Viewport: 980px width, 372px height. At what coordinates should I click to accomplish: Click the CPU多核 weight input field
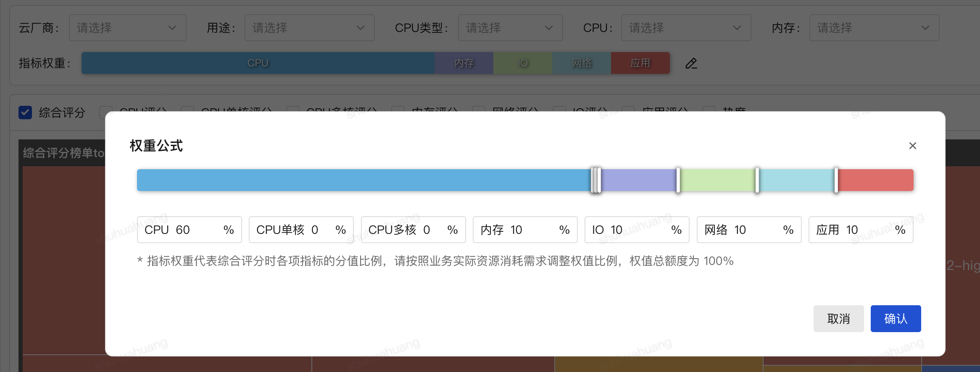point(433,230)
